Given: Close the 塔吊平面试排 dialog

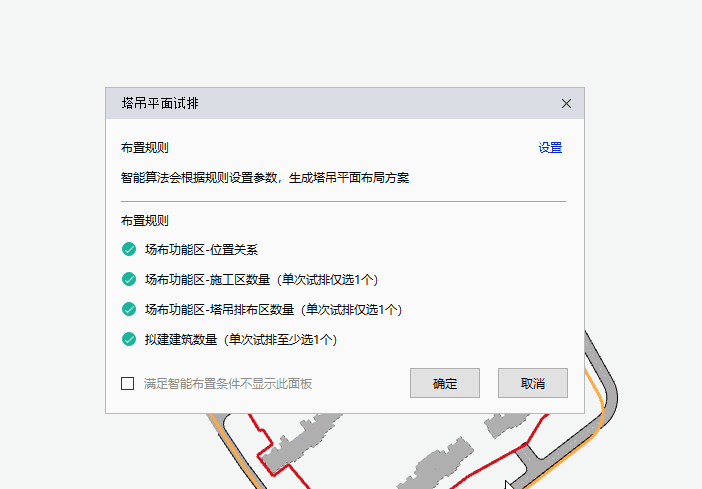Looking at the screenshot, I should coord(566,104).
